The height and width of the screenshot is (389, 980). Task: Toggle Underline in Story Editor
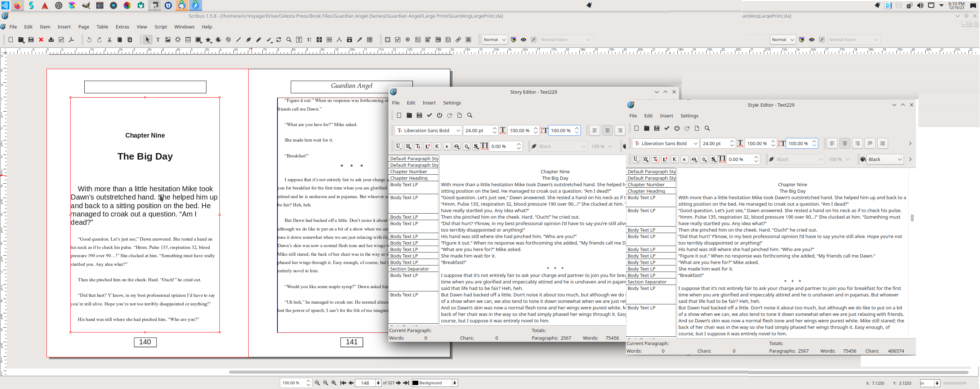[x=398, y=146]
